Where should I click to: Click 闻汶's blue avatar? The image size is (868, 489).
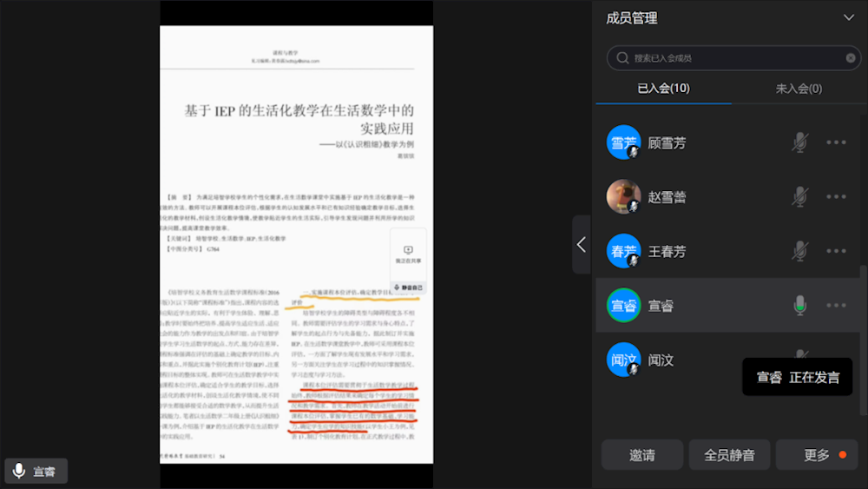[x=623, y=360]
